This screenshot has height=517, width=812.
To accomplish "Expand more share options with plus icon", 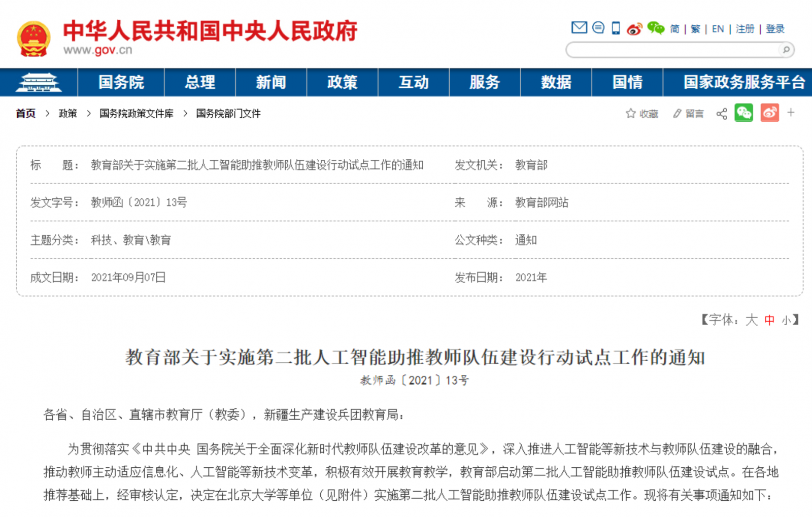I will pyautogui.click(x=791, y=113).
